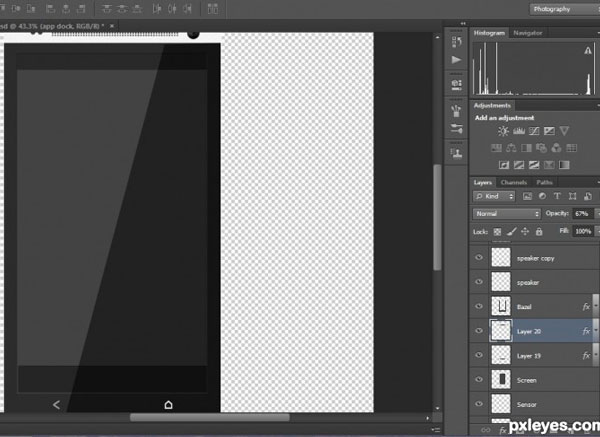Open the Actions panel play icon
Screen dimensions: 600x437
[x=456, y=59]
